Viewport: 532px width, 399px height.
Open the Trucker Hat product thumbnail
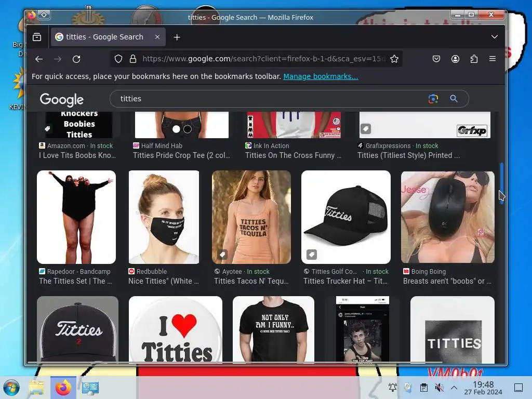click(346, 217)
